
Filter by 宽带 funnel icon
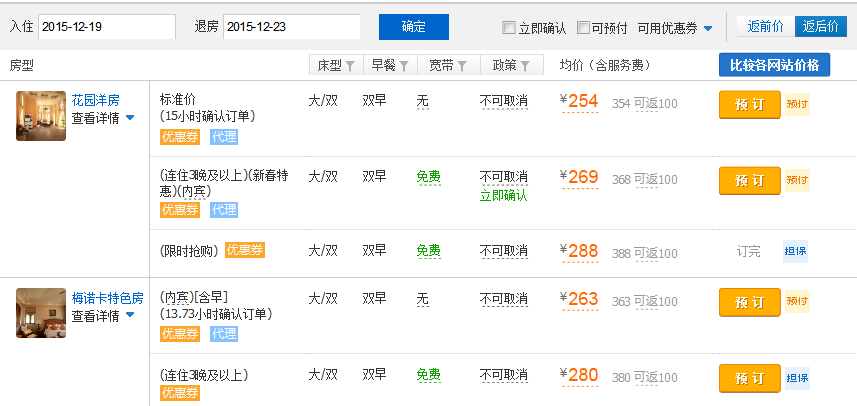tap(461, 66)
